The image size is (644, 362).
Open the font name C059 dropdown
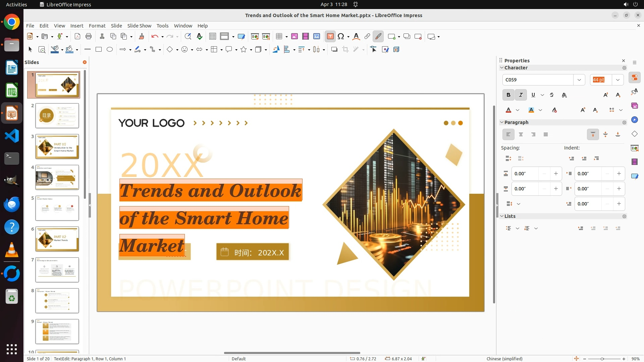click(579, 80)
